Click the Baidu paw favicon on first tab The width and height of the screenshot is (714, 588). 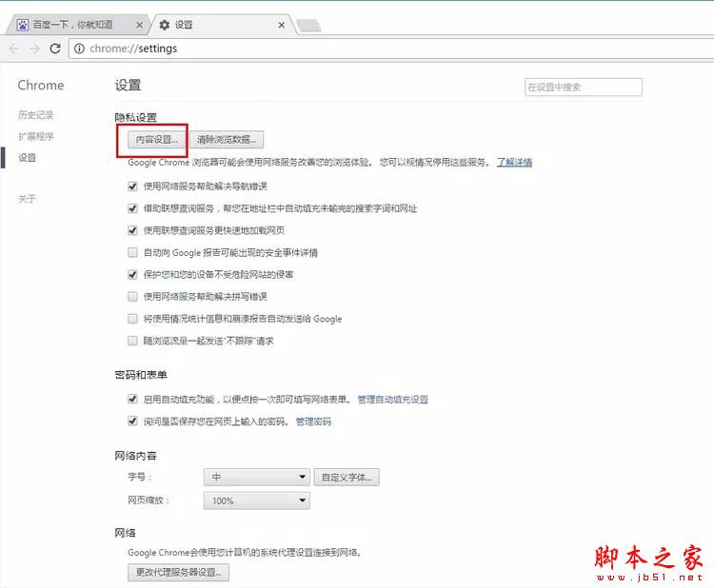(22, 25)
